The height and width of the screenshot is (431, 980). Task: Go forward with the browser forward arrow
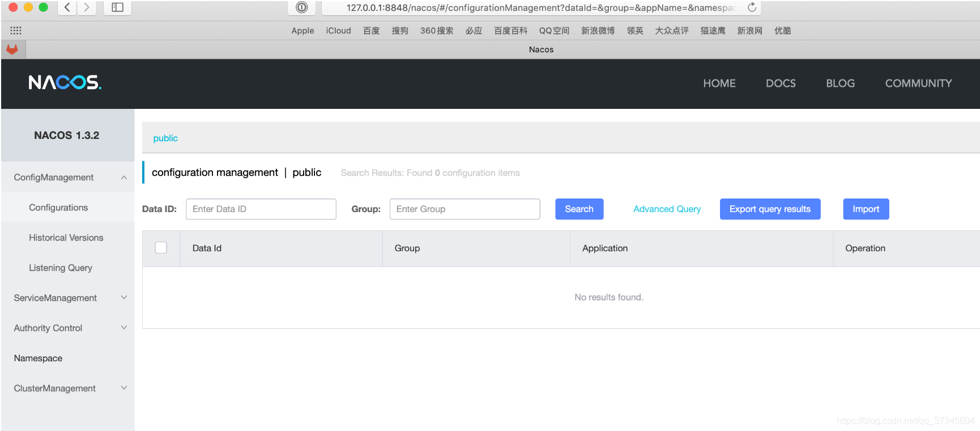(x=86, y=7)
